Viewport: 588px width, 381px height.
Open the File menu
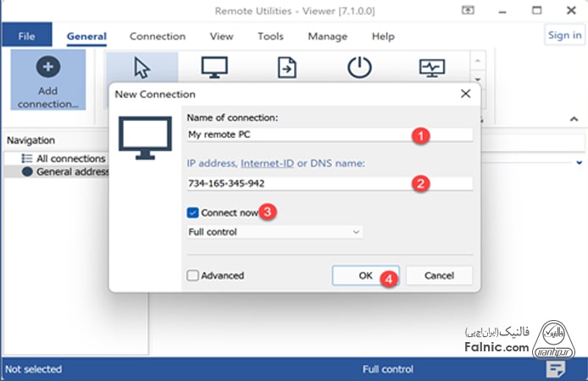click(x=26, y=36)
